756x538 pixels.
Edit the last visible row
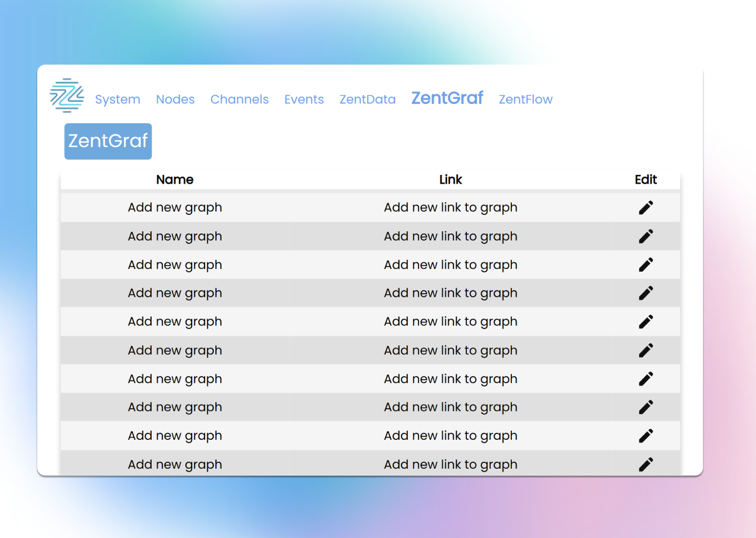(x=646, y=464)
